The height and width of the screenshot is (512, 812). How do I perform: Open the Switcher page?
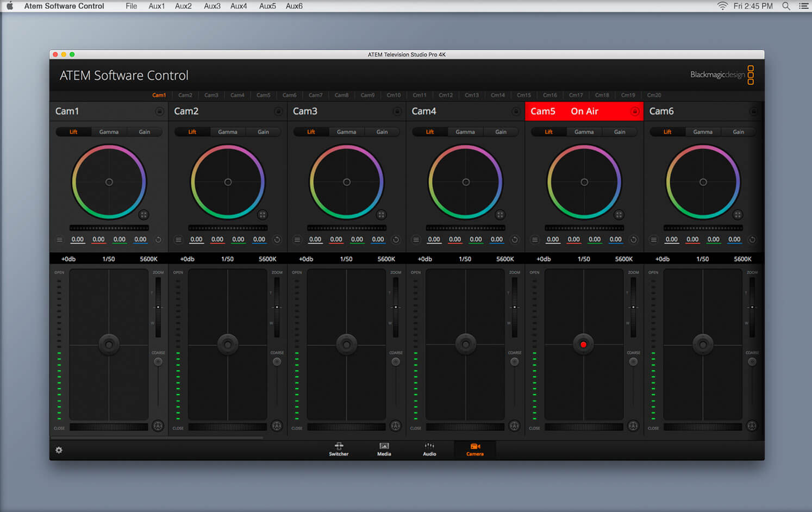pos(339,449)
